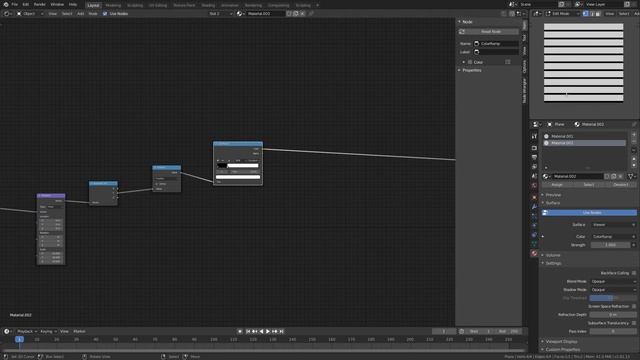The width and height of the screenshot is (640, 360).
Task: Switch to the Modeling workspace tab
Action: tap(113, 5)
